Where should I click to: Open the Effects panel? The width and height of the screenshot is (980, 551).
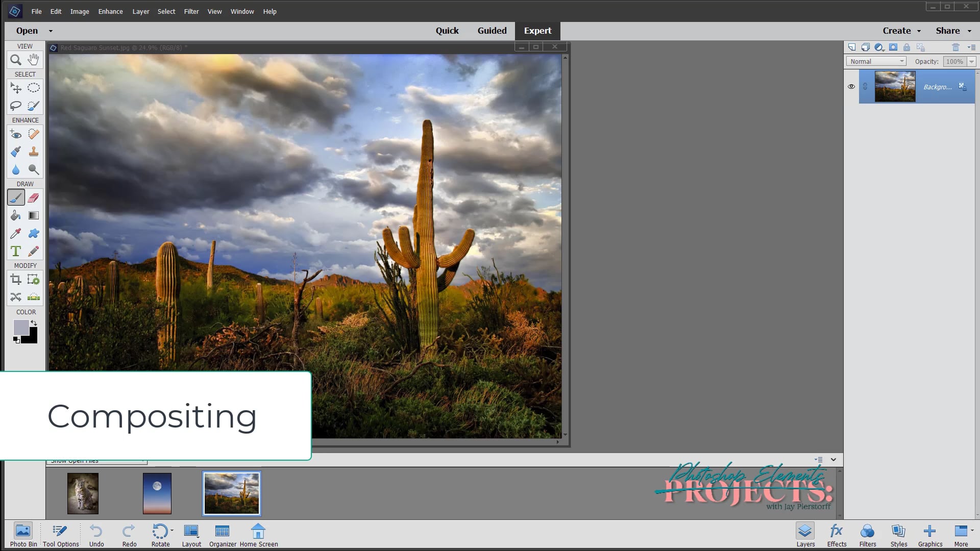(x=836, y=535)
